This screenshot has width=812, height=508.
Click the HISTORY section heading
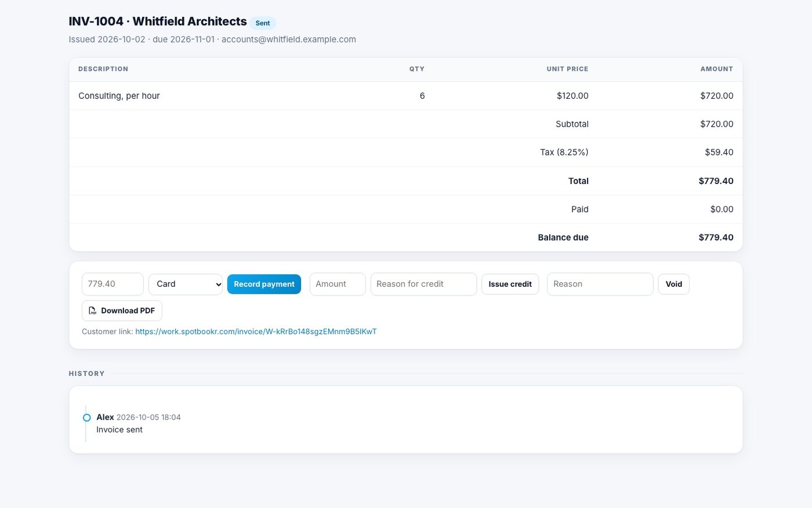tap(86, 374)
